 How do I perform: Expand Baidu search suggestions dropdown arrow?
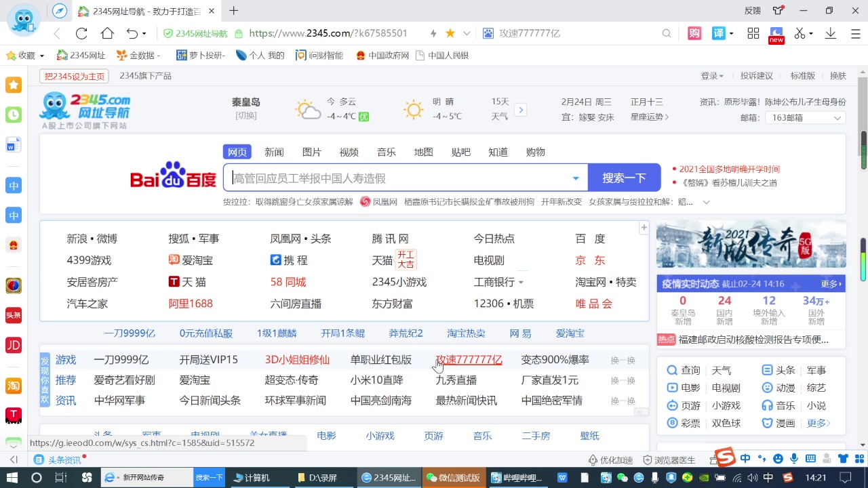576,178
